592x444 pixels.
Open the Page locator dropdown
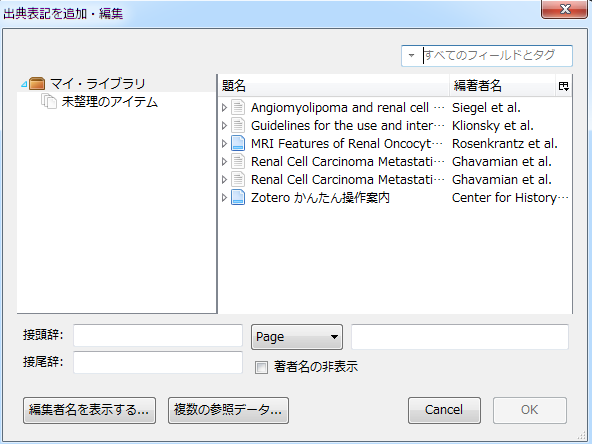point(297,337)
